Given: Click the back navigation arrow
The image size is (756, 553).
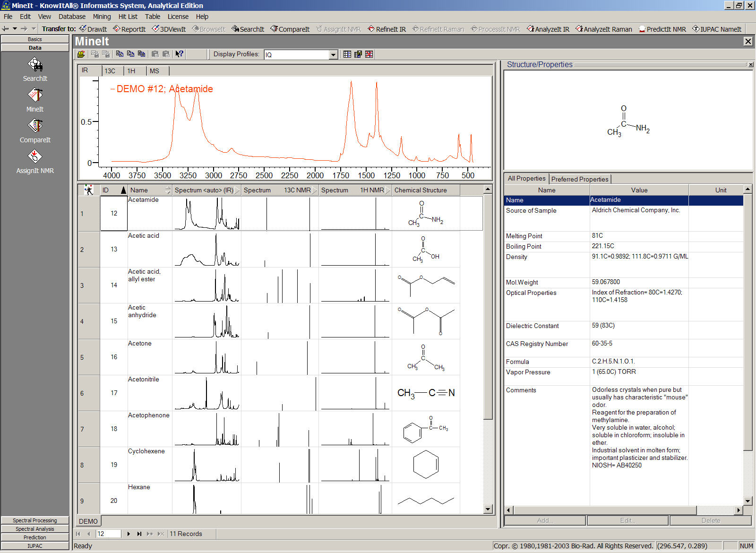Looking at the screenshot, I should (6, 29).
